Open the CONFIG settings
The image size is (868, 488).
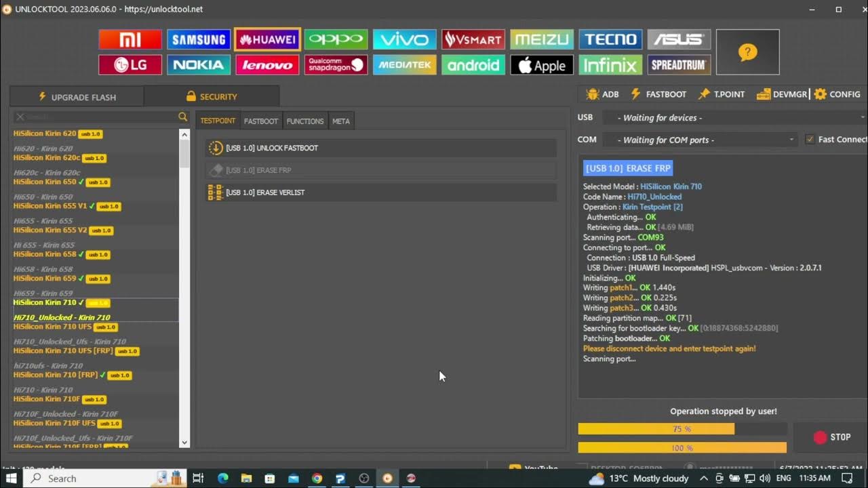pyautogui.click(x=837, y=94)
